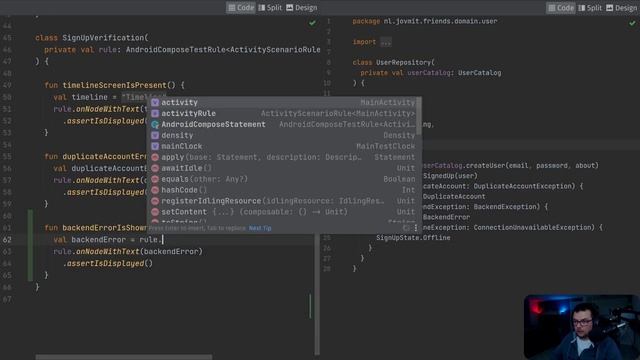Open completion popup options three-dot menu

(416, 228)
